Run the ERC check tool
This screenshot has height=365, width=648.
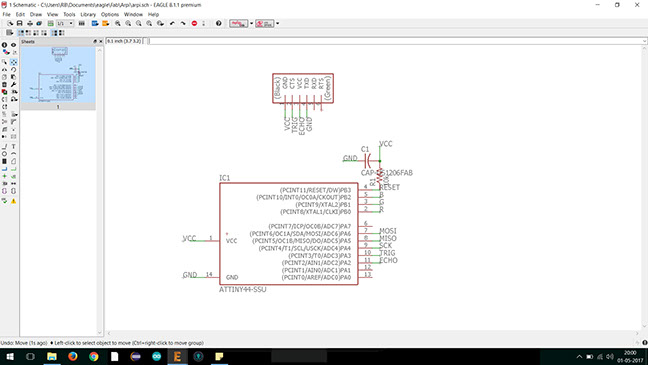(x=4, y=201)
